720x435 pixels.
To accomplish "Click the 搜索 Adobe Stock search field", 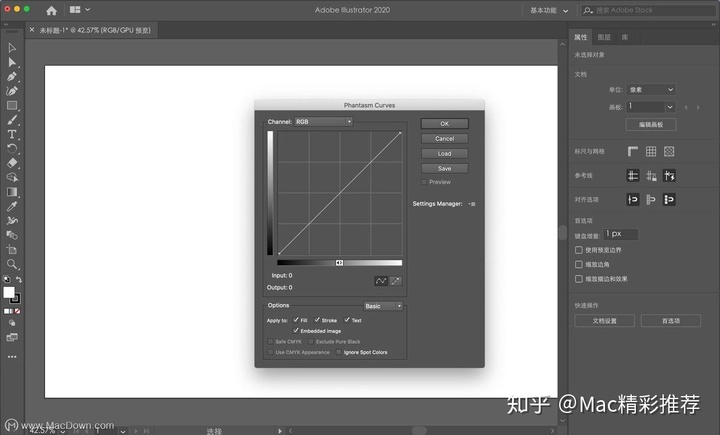I will click(648, 10).
